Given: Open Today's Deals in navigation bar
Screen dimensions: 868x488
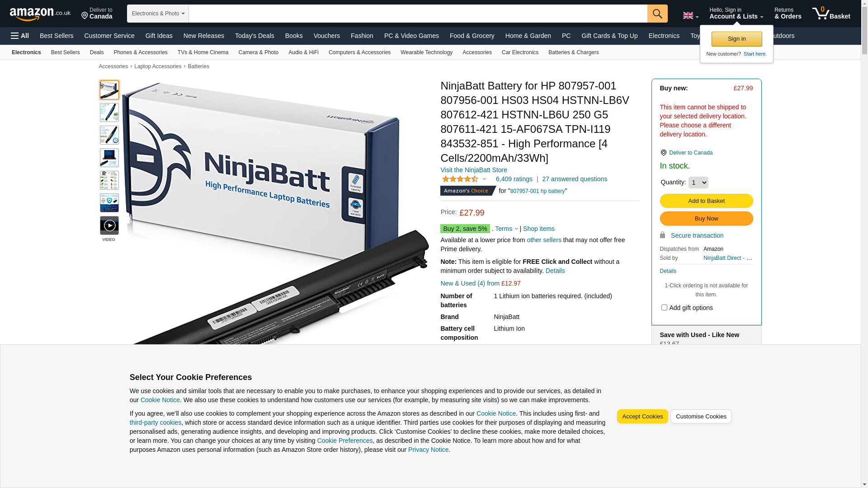Looking at the screenshot, I should (x=255, y=36).
